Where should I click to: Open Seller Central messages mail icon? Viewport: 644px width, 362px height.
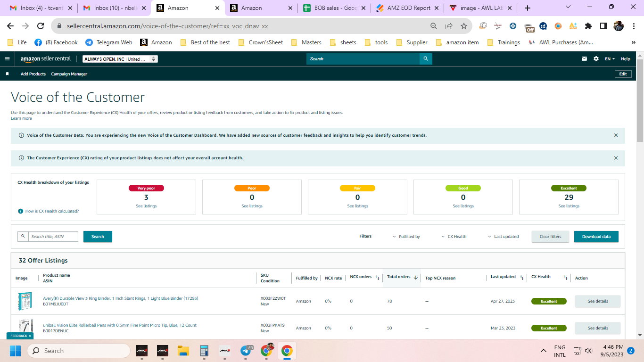pos(585,59)
